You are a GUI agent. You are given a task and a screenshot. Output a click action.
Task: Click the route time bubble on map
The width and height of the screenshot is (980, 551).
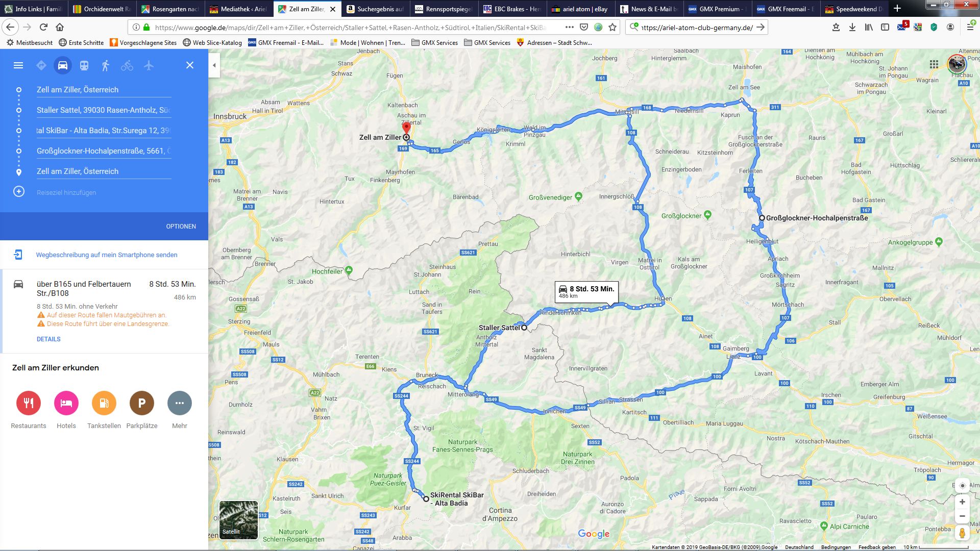point(586,292)
